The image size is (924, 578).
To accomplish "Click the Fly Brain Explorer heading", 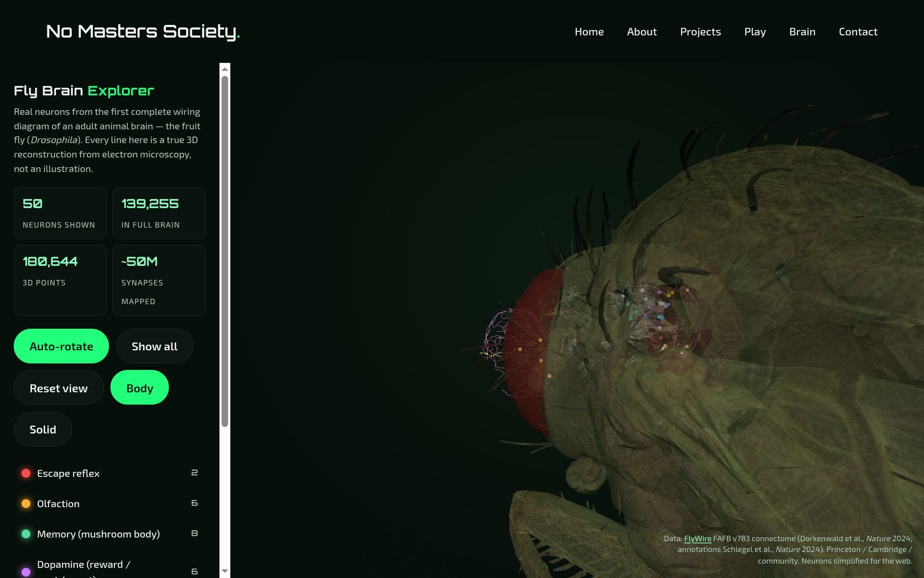I will 84,91.
